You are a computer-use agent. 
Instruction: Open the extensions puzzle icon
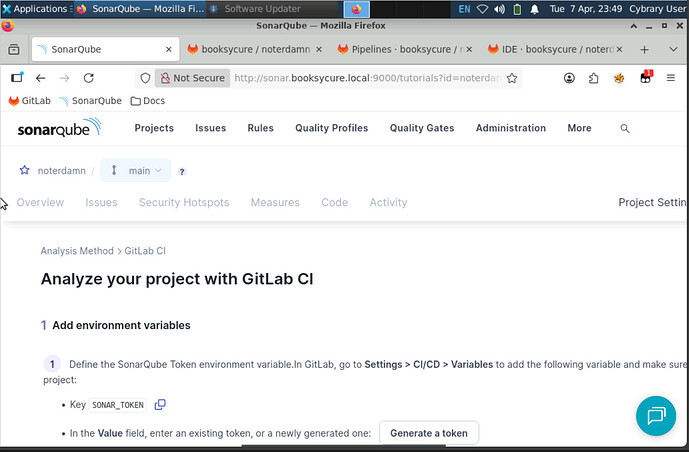pos(593,78)
